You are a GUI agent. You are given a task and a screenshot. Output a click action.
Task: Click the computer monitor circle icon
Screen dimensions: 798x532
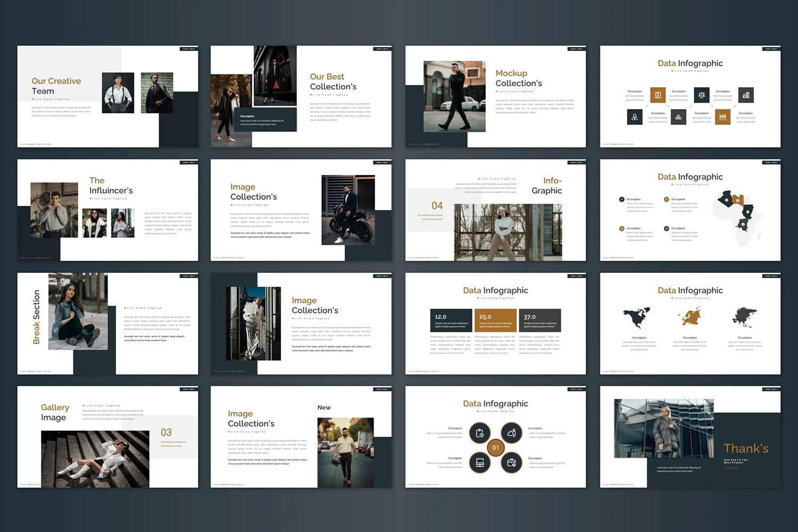[479, 462]
